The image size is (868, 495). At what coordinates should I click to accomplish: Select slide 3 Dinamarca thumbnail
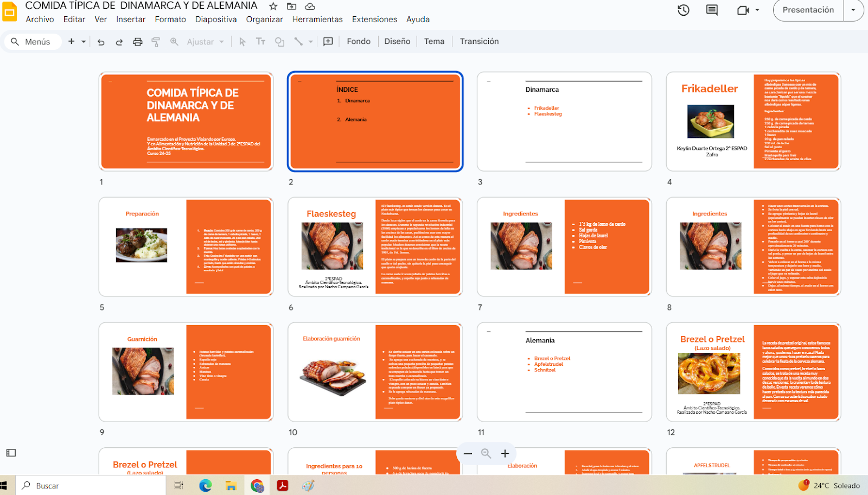tap(564, 122)
